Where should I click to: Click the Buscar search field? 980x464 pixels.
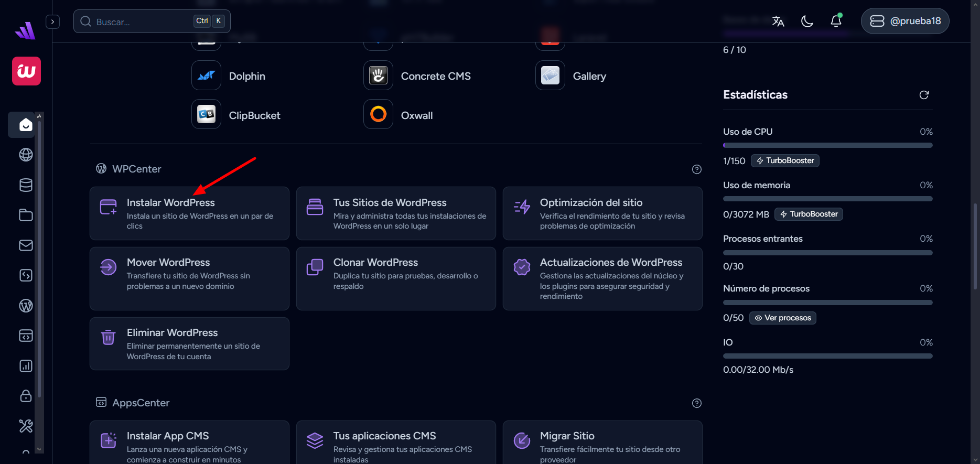tap(152, 21)
